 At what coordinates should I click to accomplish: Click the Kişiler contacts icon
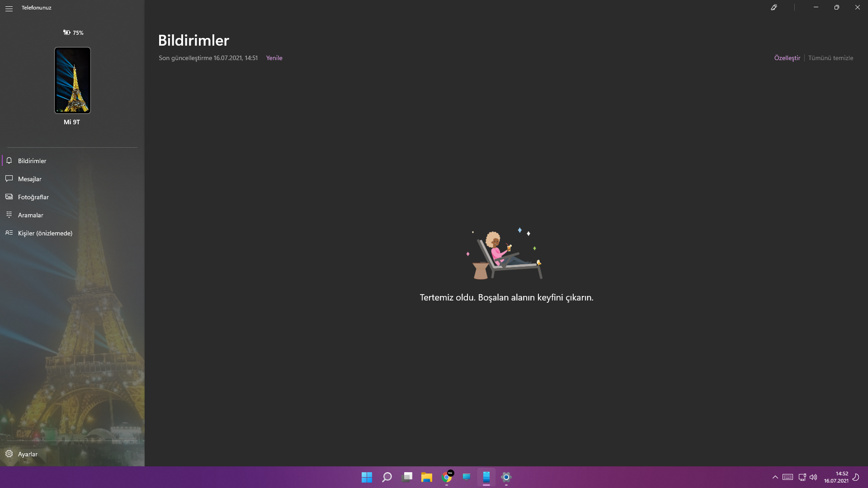(x=9, y=233)
